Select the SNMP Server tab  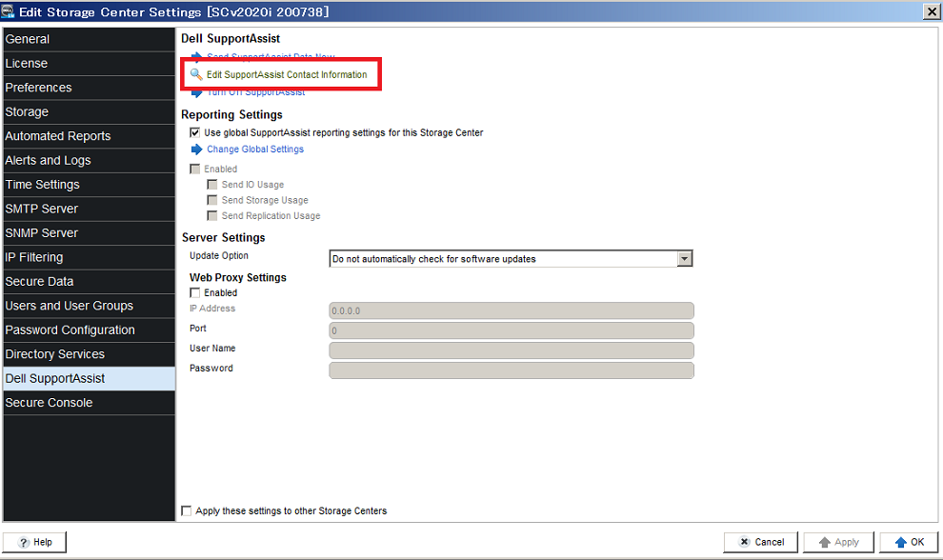(89, 232)
